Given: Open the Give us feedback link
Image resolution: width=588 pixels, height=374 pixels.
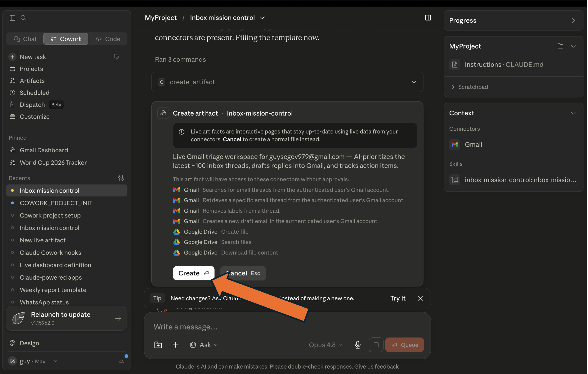Looking at the screenshot, I should coord(376,366).
